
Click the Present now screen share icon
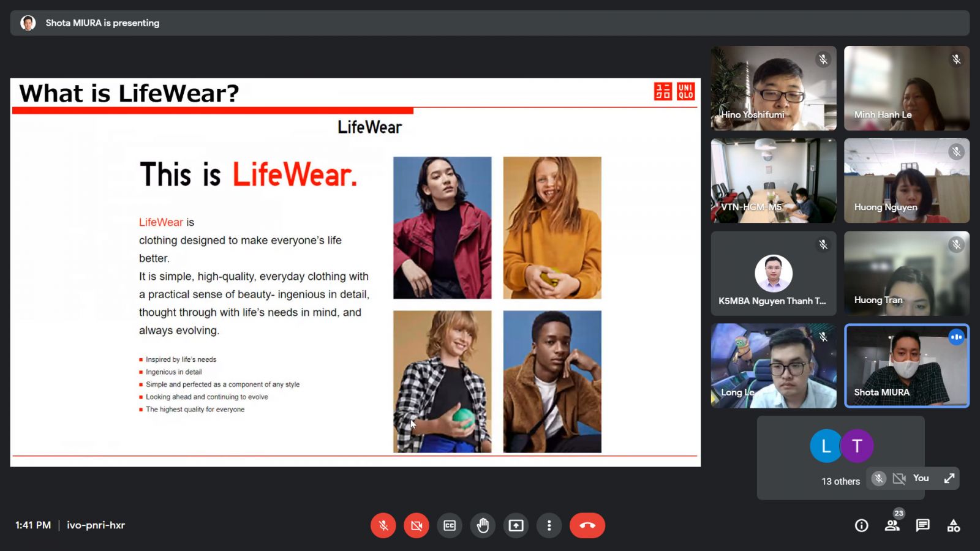516,525
